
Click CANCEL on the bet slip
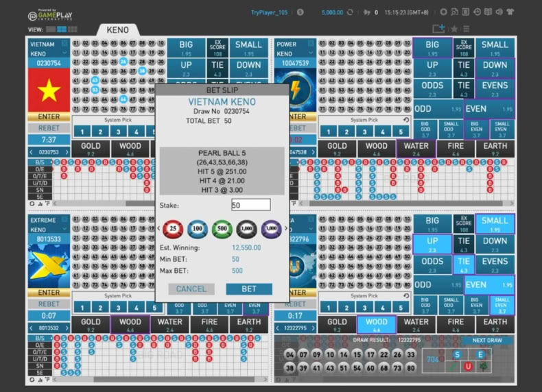point(191,289)
